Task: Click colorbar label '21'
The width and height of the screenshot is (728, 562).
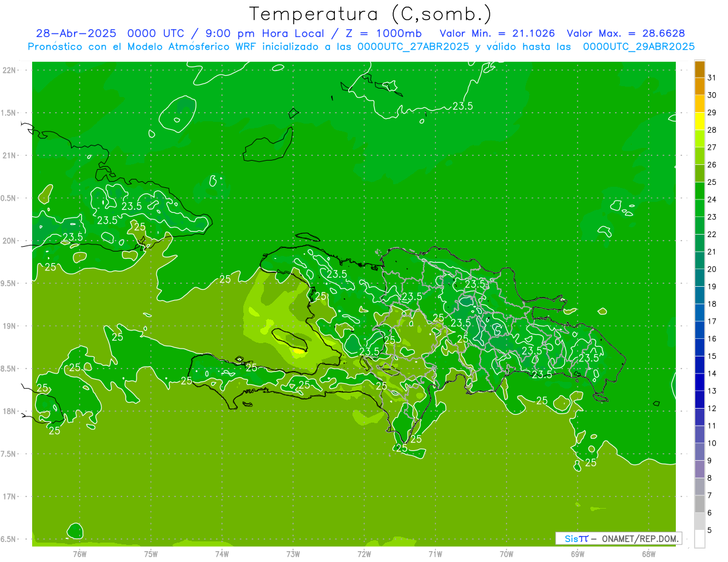Action: [712, 252]
